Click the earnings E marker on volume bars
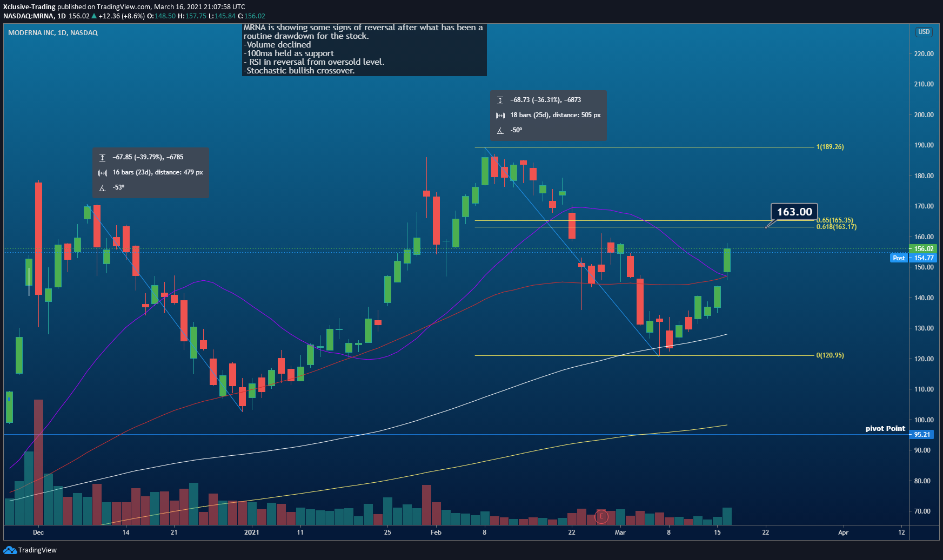The width and height of the screenshot is (943, 560). pyautogui.click(x=601, y=516)
